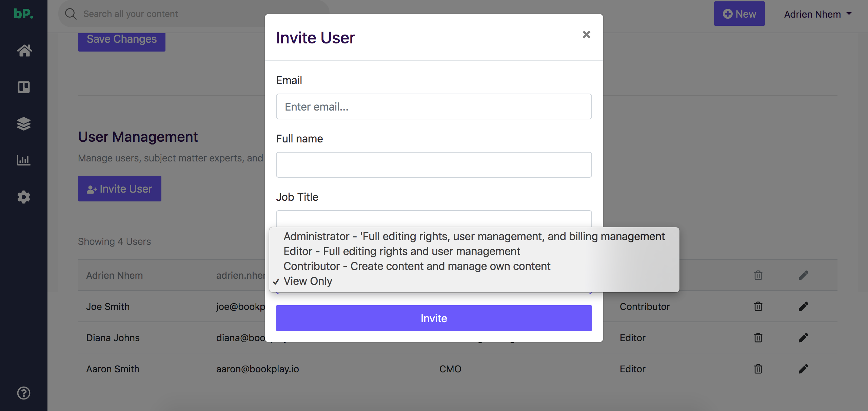Click the New button in top bar
868x411 pixels.
point(739,14)
